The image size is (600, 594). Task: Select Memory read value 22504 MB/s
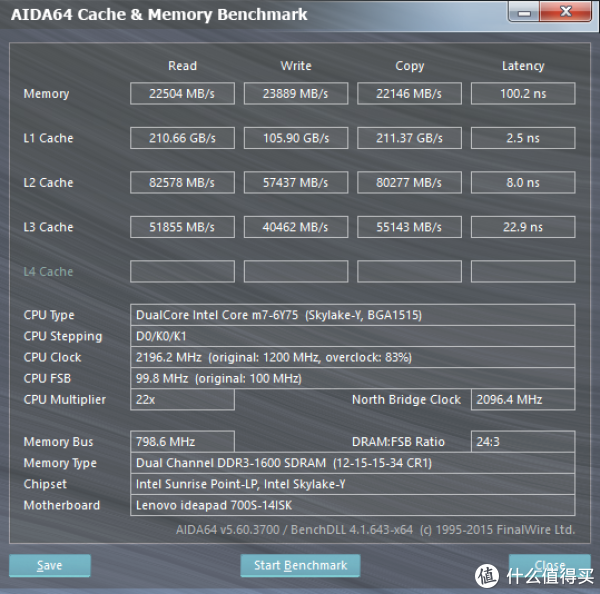[x=183, y=93]
